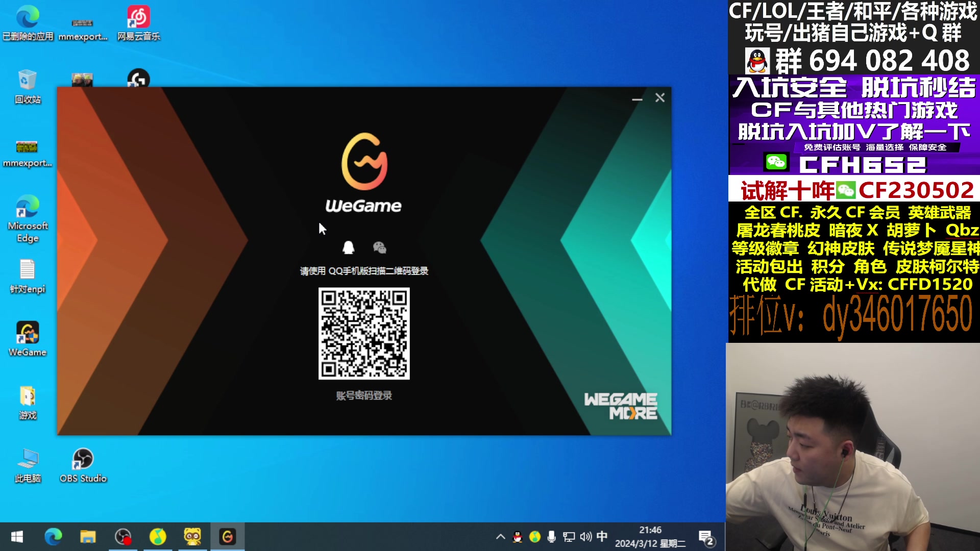Launch Microsoft Edge desktop shortcut

[x=28, y=218]
